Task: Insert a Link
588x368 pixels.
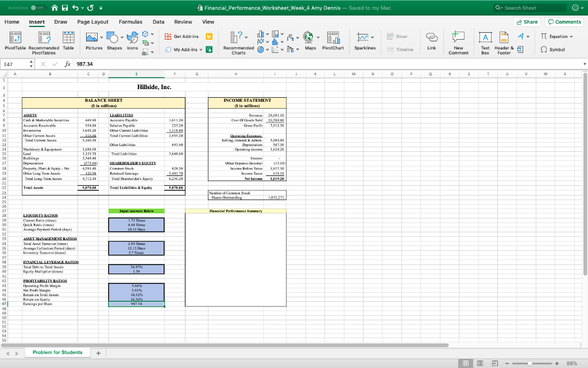Action: tap(433, 41)
